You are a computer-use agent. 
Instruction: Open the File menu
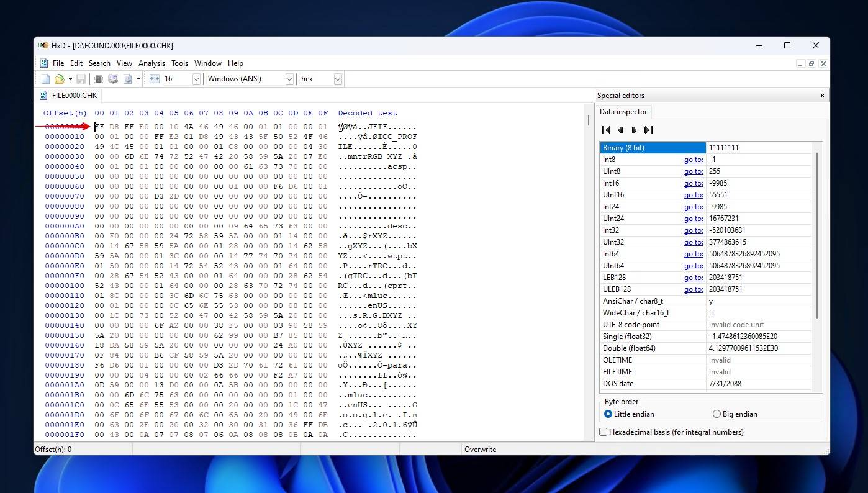(x=58, y=63)
